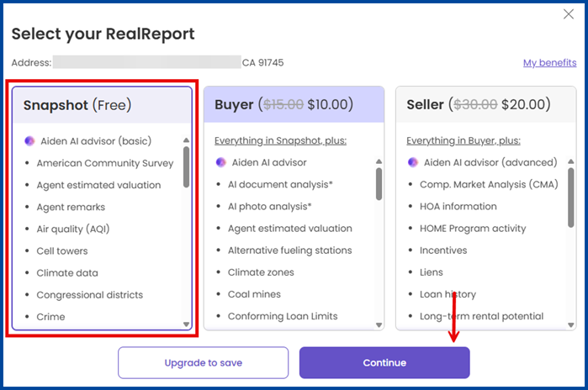Select the Seller $20.00 report card
Image resolution: width=588 pixels, height=390 pixels.
pyautogui.click(x=485, y=105)
